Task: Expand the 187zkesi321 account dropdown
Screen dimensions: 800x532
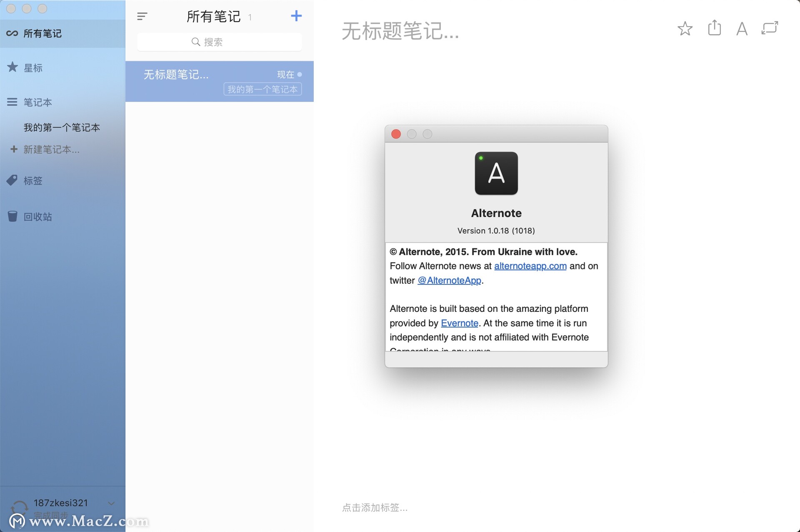Action: pos(111,503)
